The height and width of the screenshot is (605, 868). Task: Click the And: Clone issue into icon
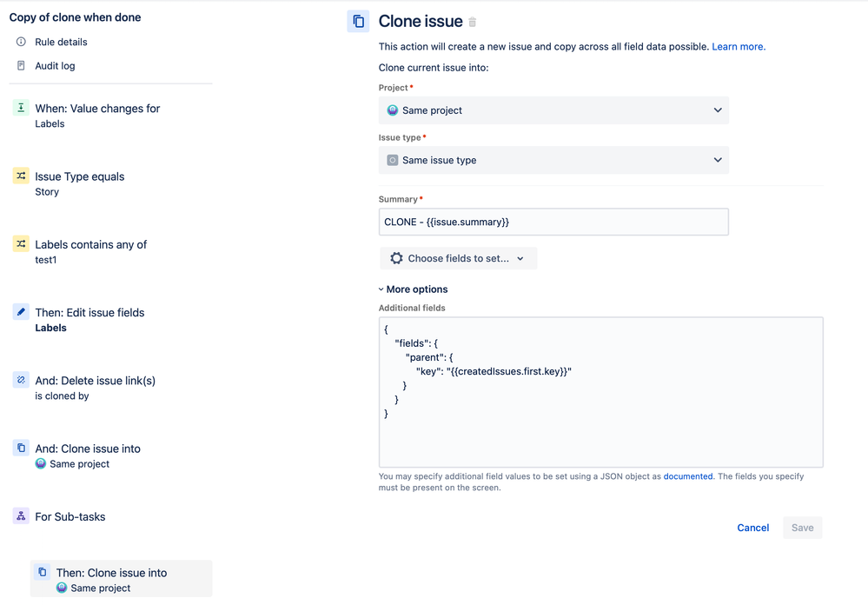point(21,448)
